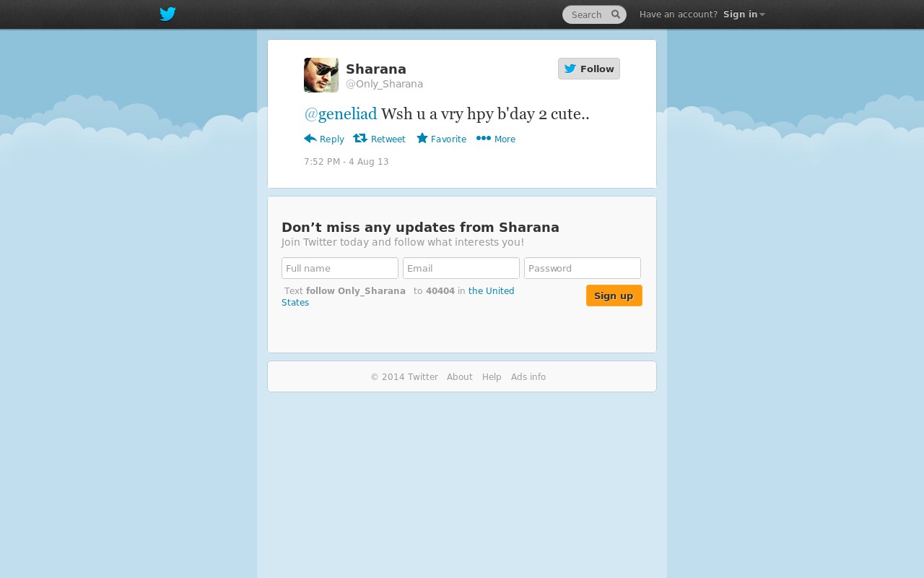Open the Help footer link
This screenshot has width=924, height=578.
(492, 377)
